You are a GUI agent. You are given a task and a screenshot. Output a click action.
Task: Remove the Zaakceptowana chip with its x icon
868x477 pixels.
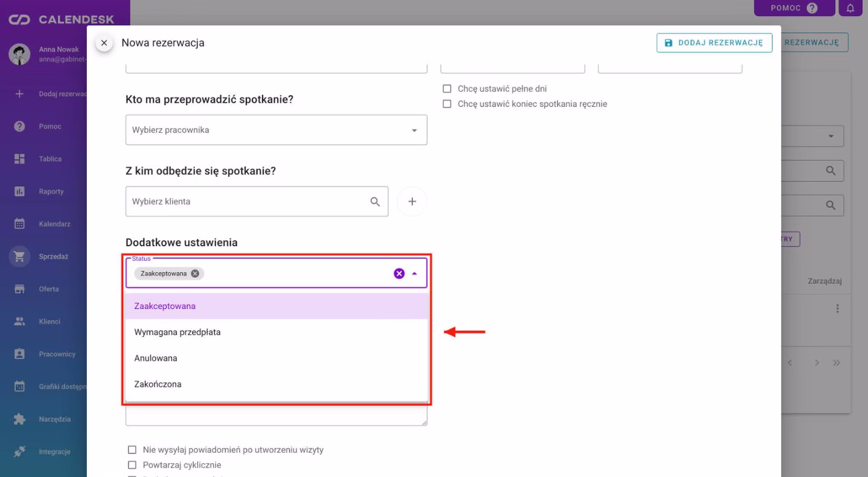[195, 273]
